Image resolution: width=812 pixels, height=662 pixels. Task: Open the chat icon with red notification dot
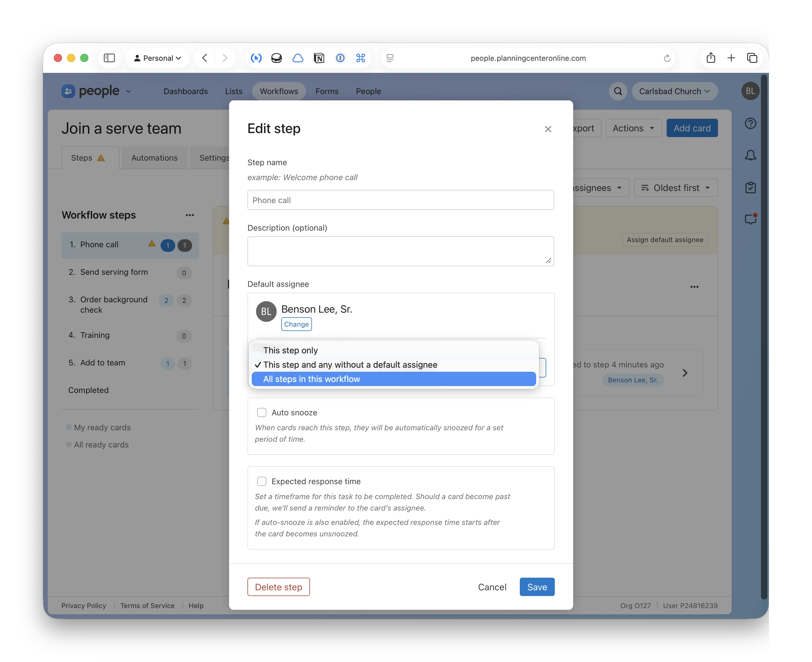(751, 219)
